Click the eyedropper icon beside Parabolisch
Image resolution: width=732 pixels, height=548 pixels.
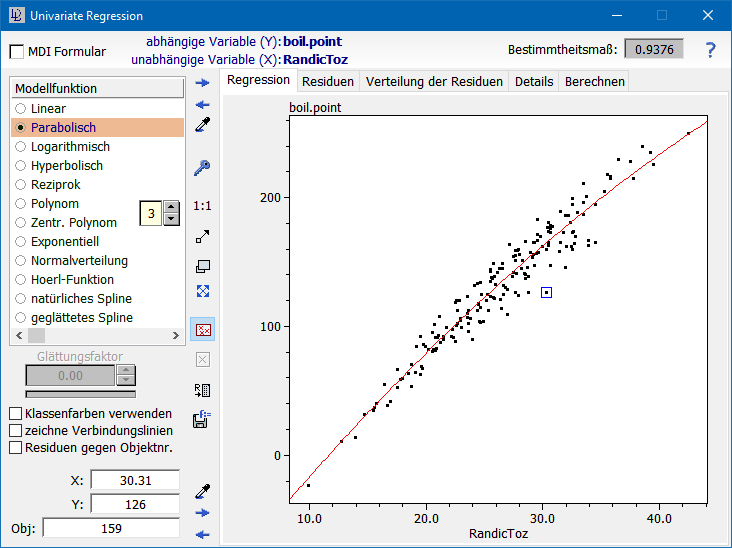pos(202,125)
